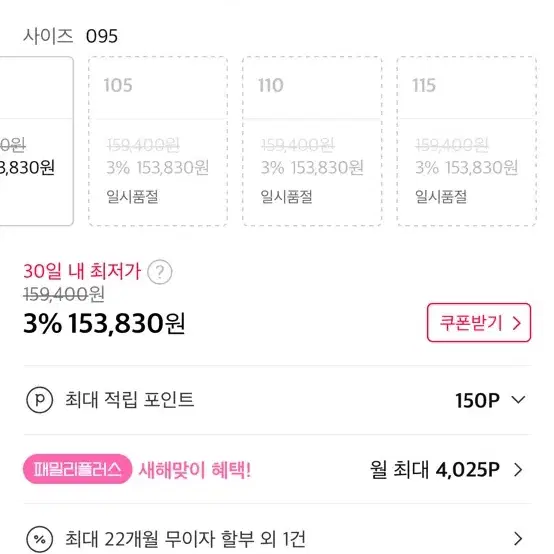Image resolution: width=554 pixels, height=554 pixels.
Task: Tap the arrow inside the 쿠폰받기 button
Action: pos(517,323)
